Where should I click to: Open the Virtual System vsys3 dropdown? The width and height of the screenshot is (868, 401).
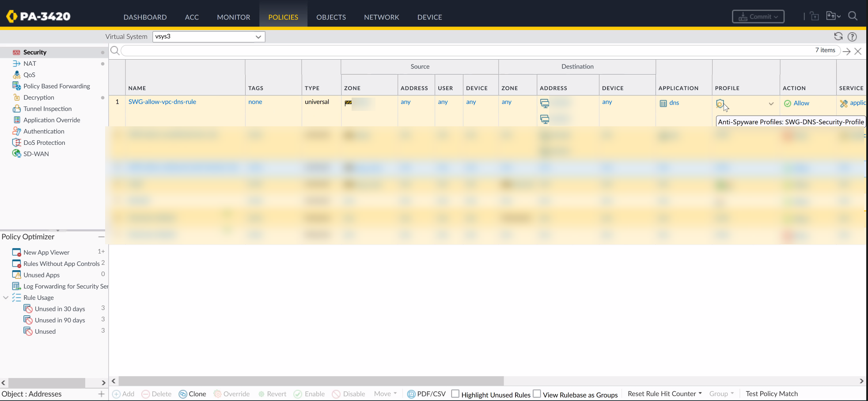pyautogui.click(x=208, y=37)
